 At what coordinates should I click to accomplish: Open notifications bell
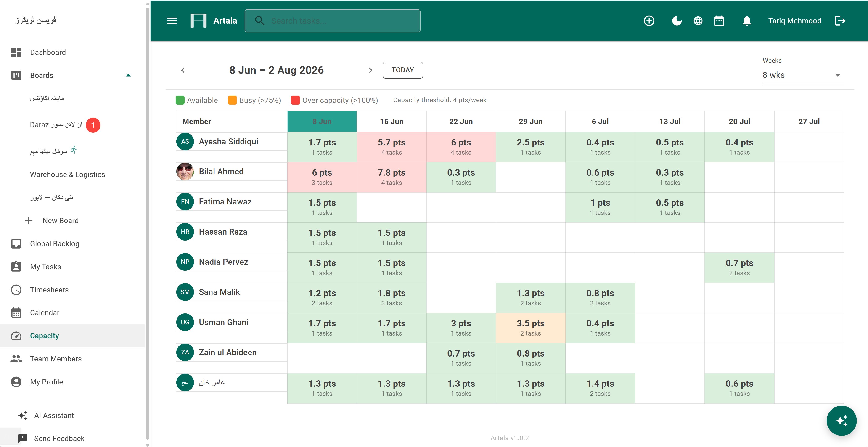click(x=747, y=21)
